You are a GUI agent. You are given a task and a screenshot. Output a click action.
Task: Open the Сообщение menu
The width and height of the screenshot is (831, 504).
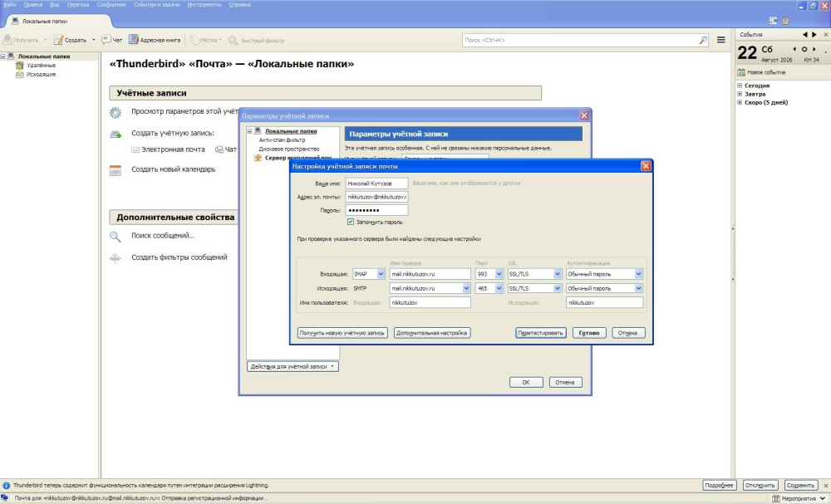(x=111, y=5)
